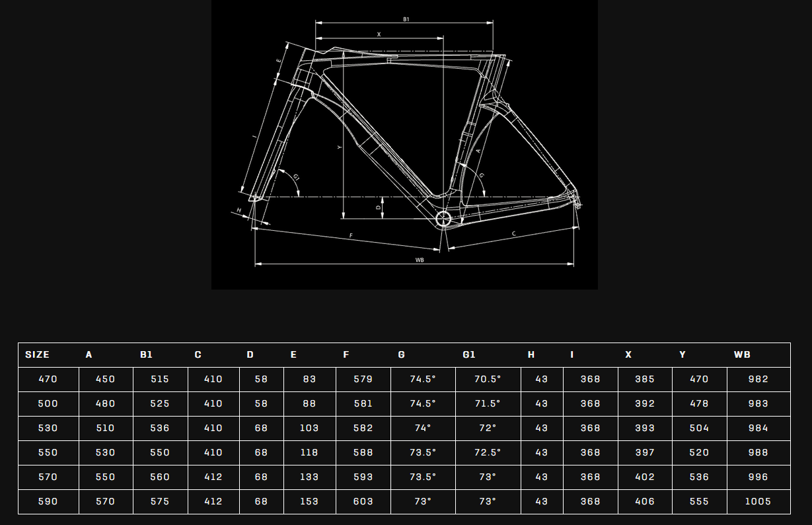The height and width of the screenshot is (525, 812).
Task: Select the size 590 cell
Action: 48,502
